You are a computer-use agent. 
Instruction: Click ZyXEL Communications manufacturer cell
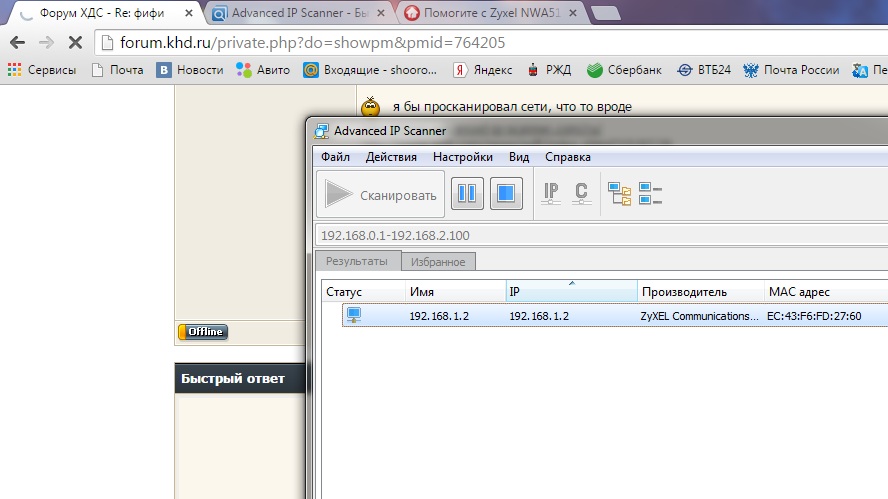(699, 316)
